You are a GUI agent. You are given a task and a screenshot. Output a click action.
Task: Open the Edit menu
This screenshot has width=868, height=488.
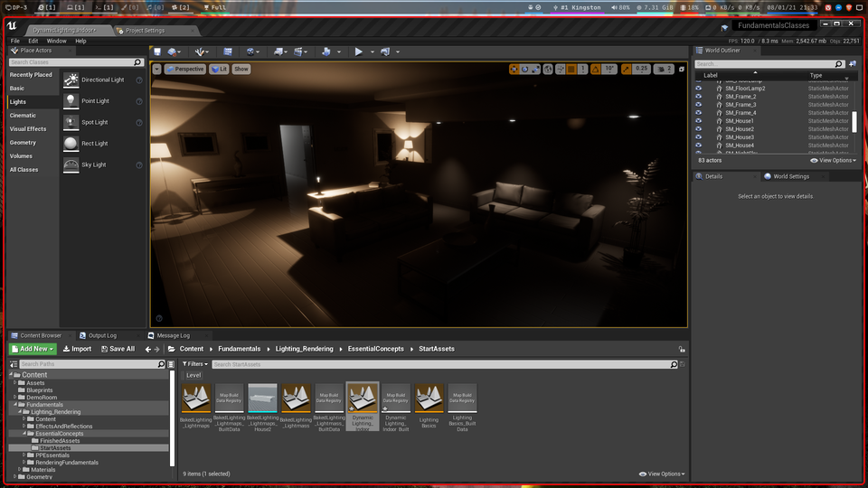click(33, 41)
